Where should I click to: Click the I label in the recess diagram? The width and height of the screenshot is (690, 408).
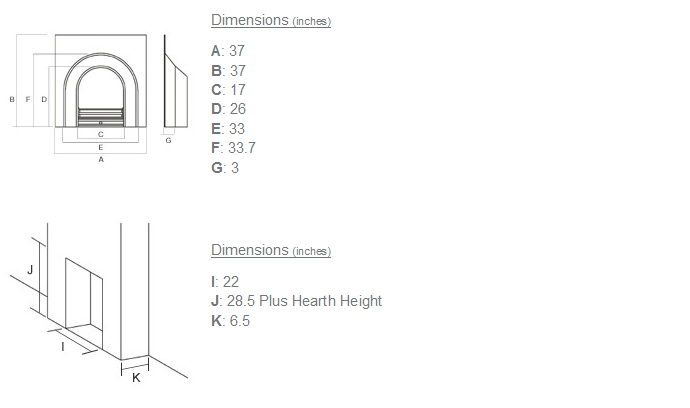point(64,346)
